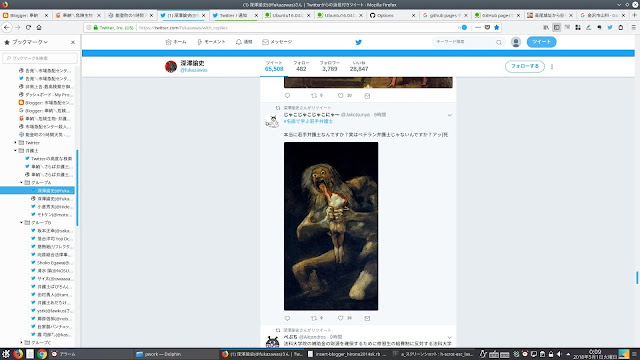This screenshot has width=640, height=360.
Task: Select the Followers tab showing 3,789
Action: pyautogui.click(x=329, y=66)
